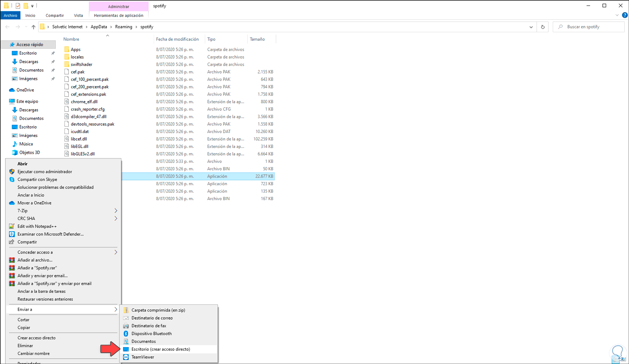Select Anclar a Inicio menu entry
This screenshot has width=629, height=364.
pos(31,195)
